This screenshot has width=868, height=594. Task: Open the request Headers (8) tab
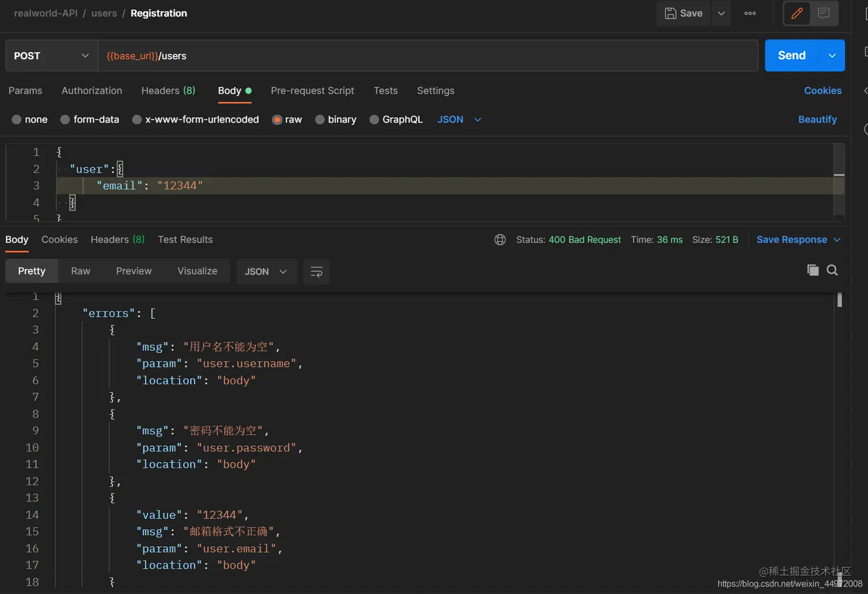(168, 91)
